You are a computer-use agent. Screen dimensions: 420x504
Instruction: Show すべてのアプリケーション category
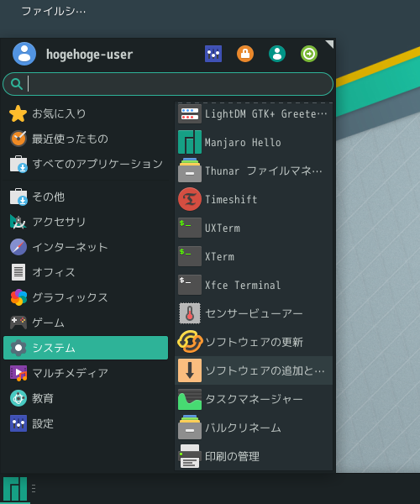86,164
